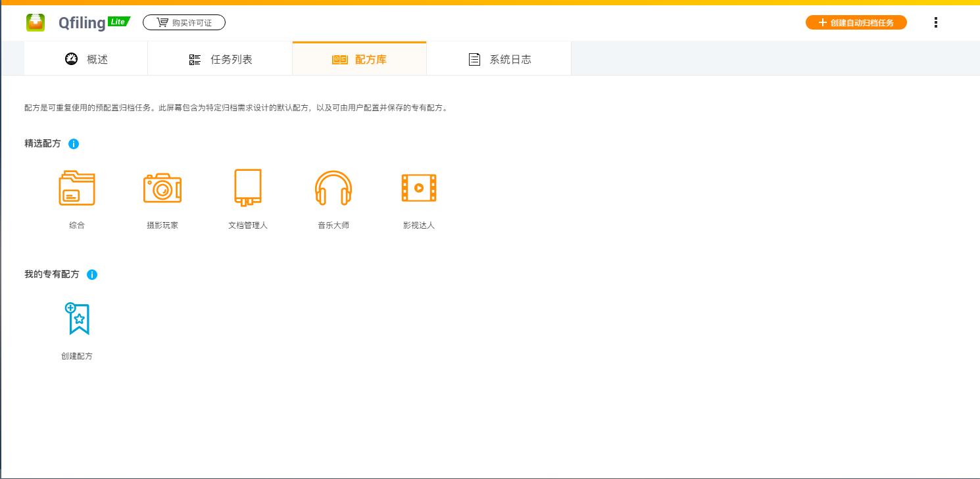This screenshot has height=479, width=980.
Task: Select the 摄影玩家 camera recipe icon
Action: [x=162, y=188]
